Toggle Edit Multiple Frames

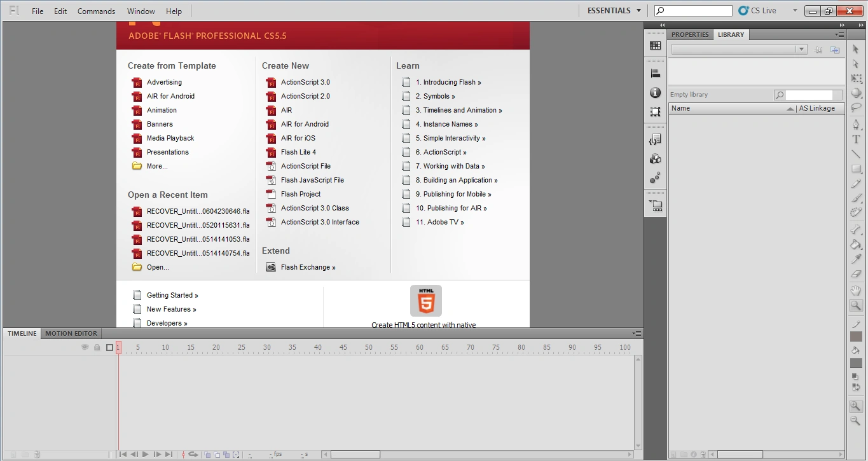pyautogui.click(x=226, y=455)
